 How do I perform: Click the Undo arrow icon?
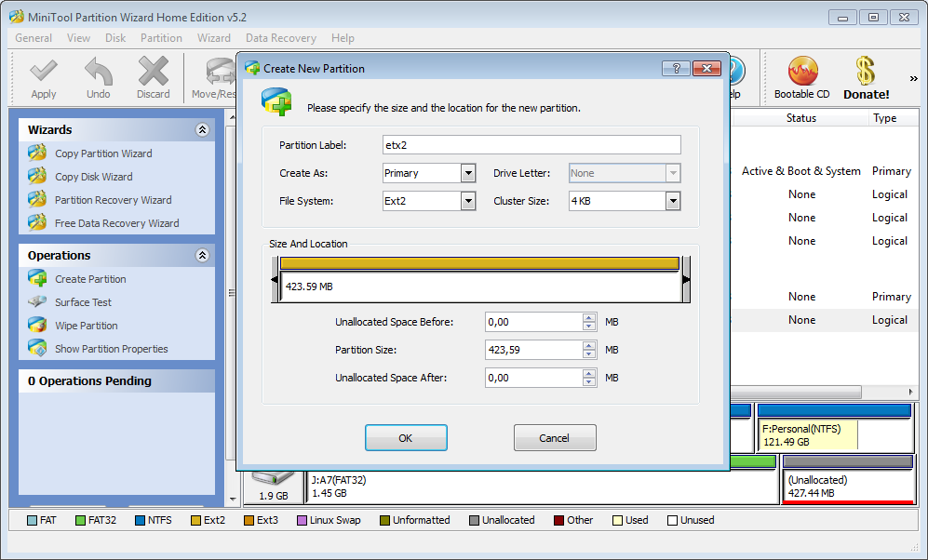click(99, 72)
